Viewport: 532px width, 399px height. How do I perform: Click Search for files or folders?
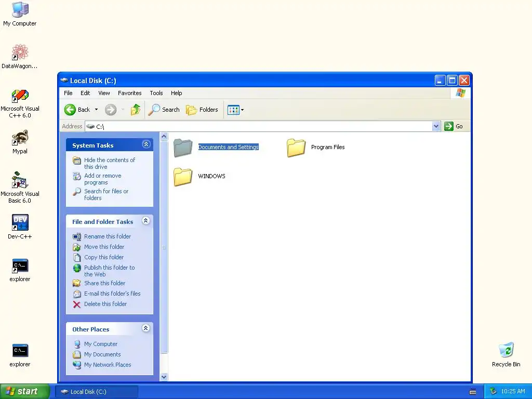106,194
